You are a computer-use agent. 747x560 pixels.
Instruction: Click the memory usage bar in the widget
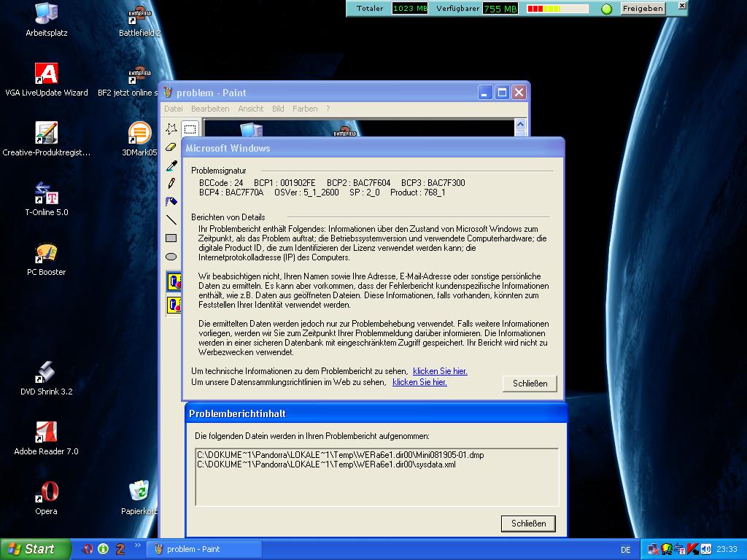[x=557, y=9]
